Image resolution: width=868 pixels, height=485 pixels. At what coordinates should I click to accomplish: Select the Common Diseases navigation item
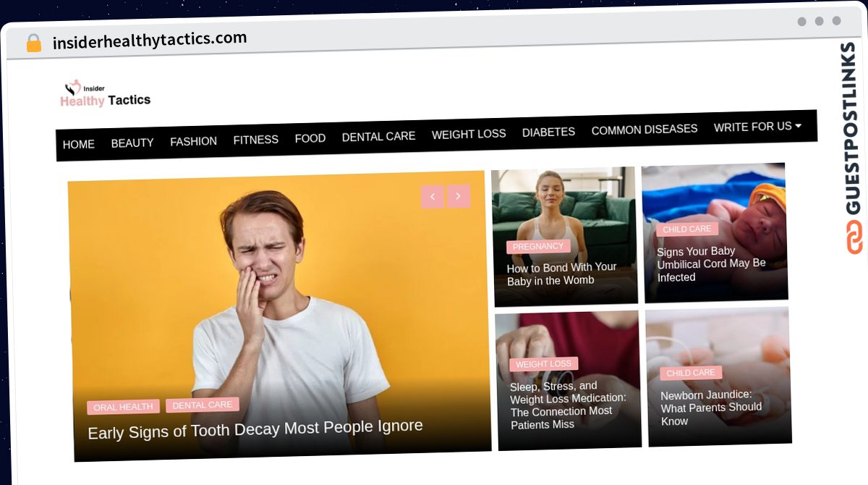click(x=644, y=130)
